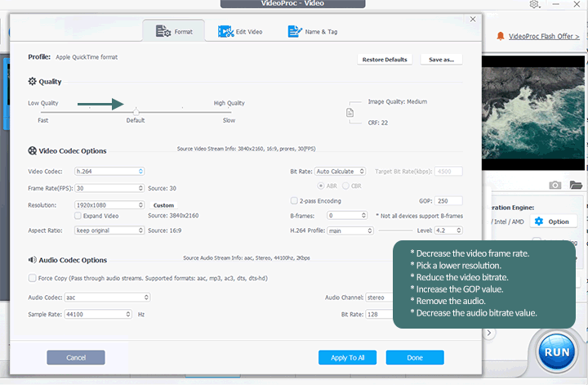
Task: Open the Video Codec h.264 dropdown
Action: (109, 171)
